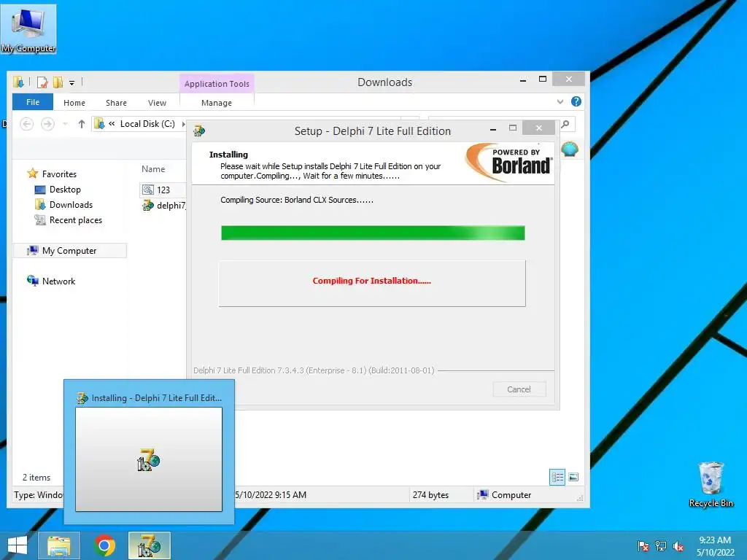
Task: Open My Computer desktop icon
Action: point(28,29)
